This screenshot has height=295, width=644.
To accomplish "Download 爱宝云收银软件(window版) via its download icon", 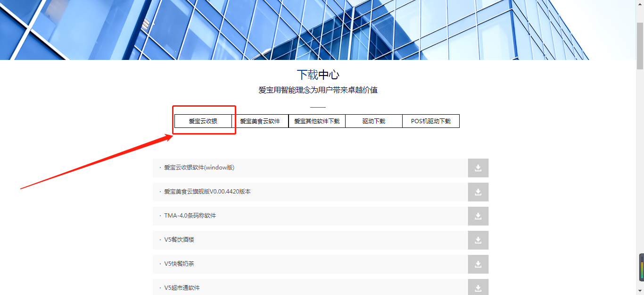I will [x=478, y=168].
